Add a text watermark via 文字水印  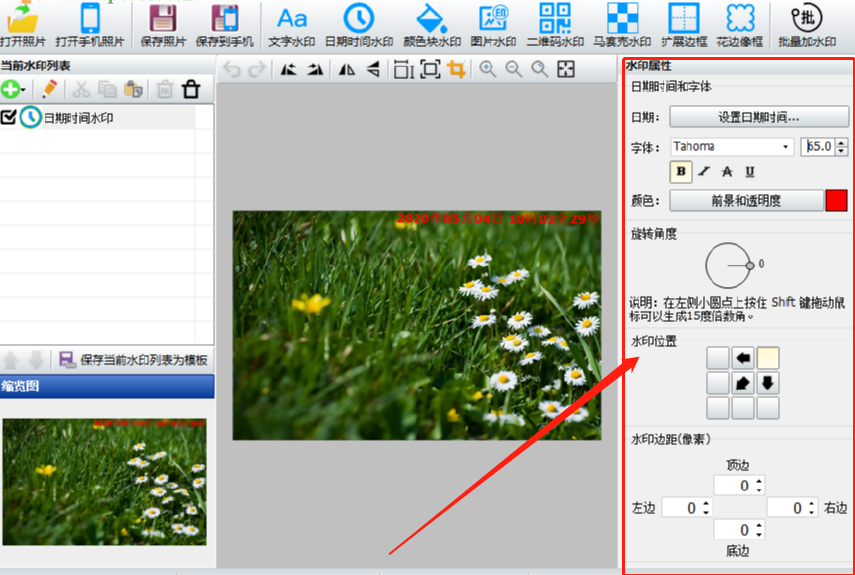pos(292,25)
